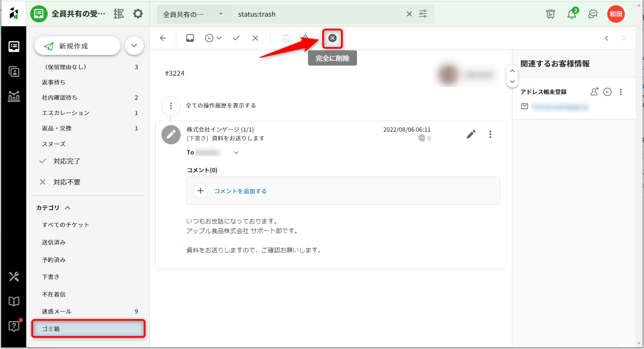This screenshot has height=349, width=644.
Task: Open the analytics chart icon in sidebar
Action: 14,96
